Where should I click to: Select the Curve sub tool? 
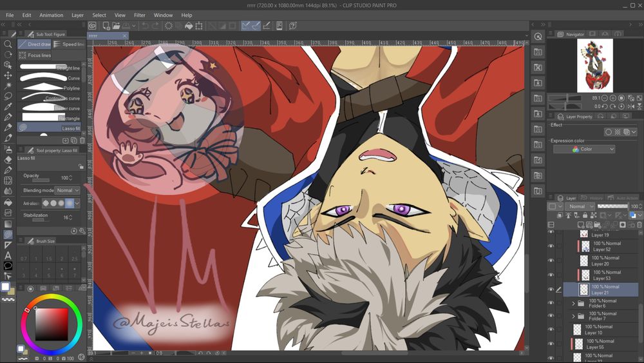click(x=50, y=77)
